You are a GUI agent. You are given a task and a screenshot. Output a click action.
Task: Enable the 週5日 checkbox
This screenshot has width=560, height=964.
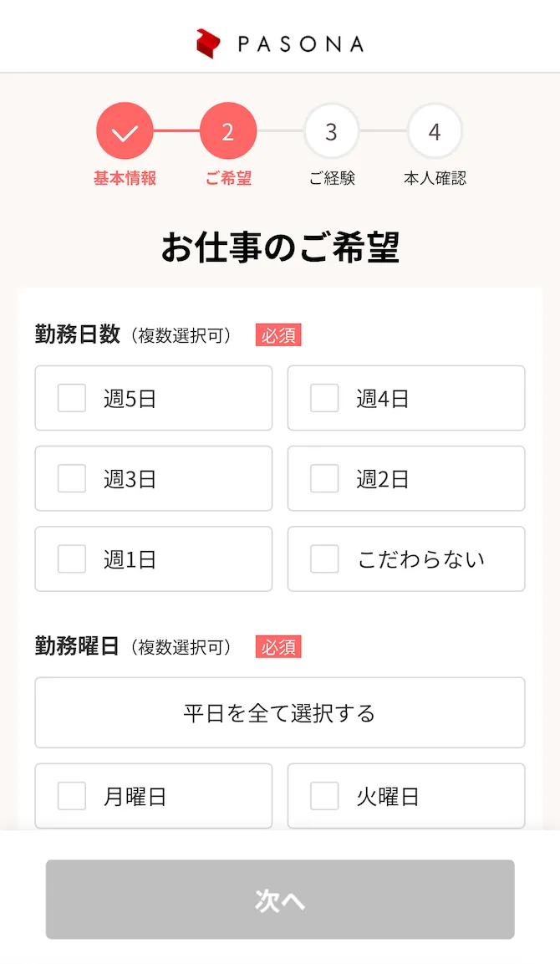tap(71, 399)
